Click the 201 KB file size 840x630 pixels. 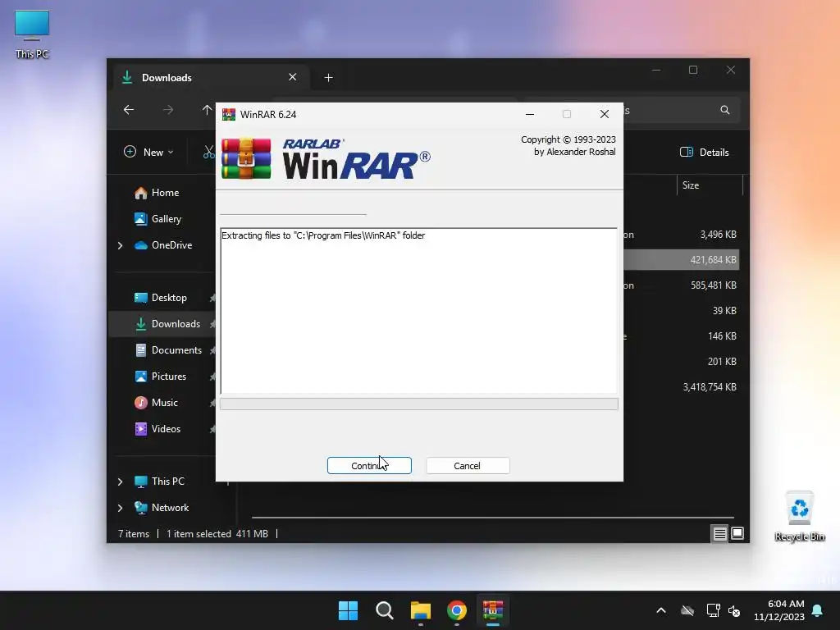point(722,362)
